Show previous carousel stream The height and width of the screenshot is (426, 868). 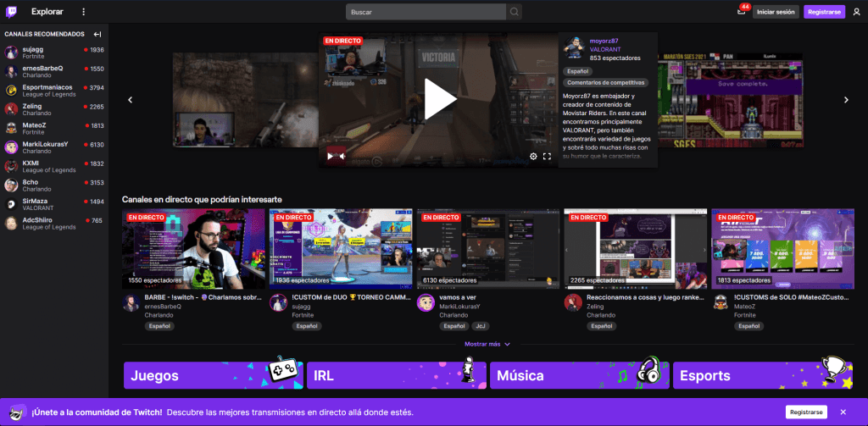point(131,100)
